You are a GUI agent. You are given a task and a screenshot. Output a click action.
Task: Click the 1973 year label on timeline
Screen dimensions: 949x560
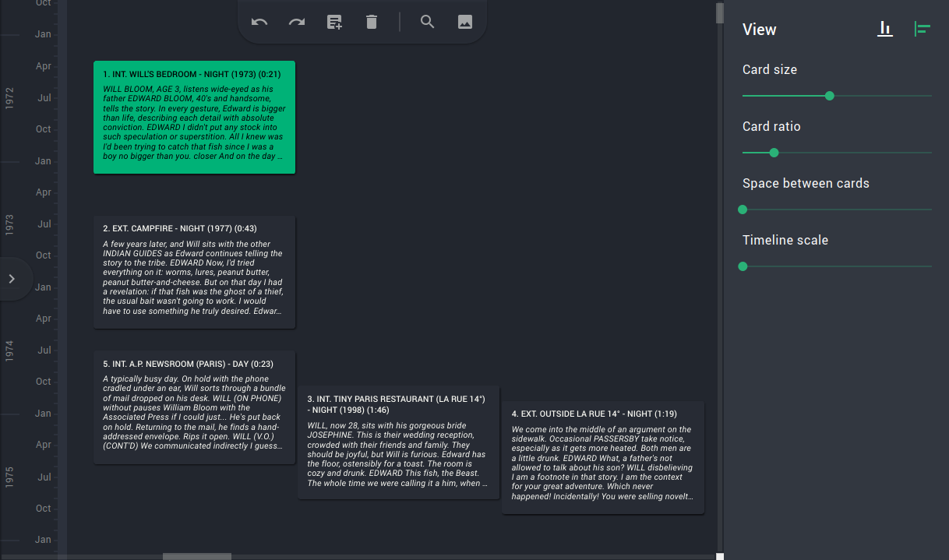click(x=9, y=224)
